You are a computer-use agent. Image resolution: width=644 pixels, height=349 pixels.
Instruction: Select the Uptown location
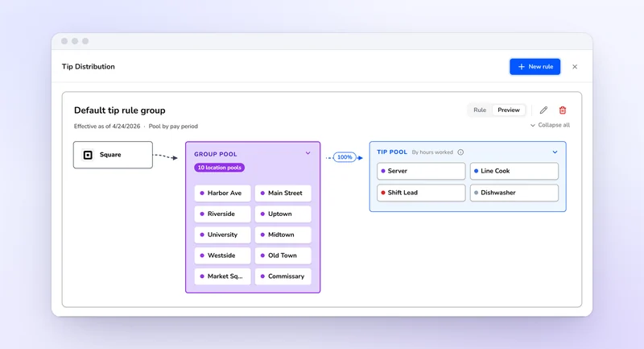(283, 214)
